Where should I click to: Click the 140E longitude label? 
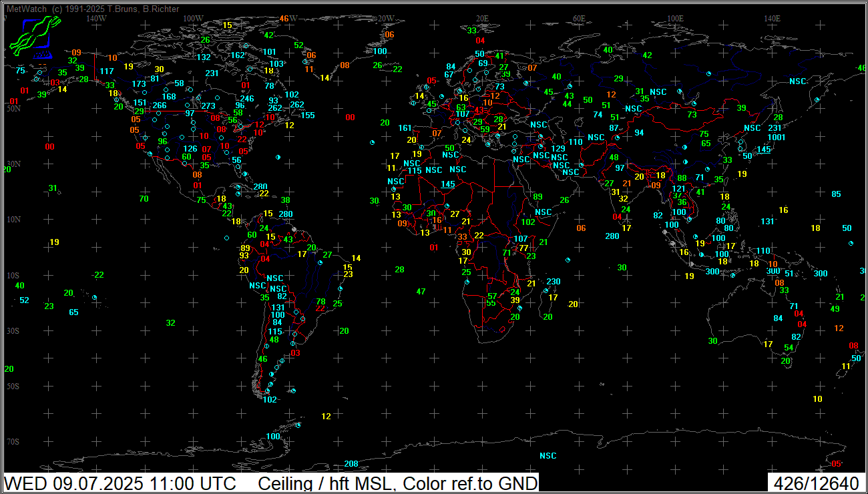tap(773, 18)
